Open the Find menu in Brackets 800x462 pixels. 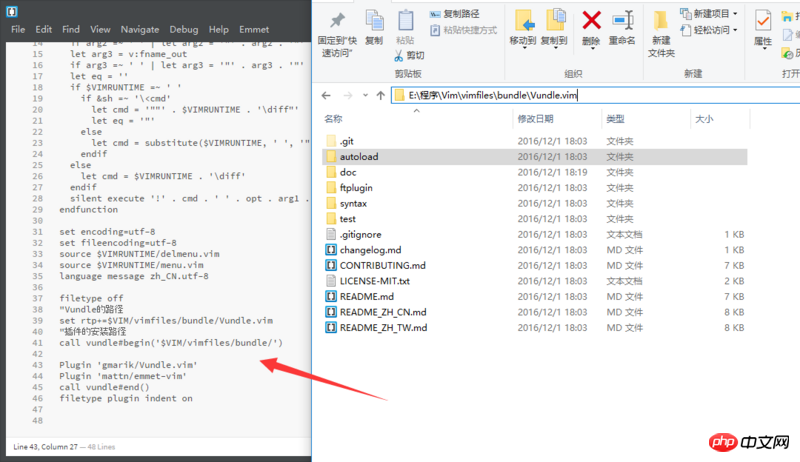(x=71, y=30)
